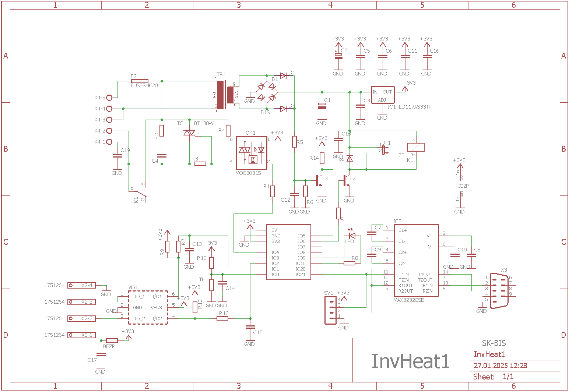Screen dimensions: 569x392
Task: Click the K1 relay switch contact
Action: click(140, 193)
